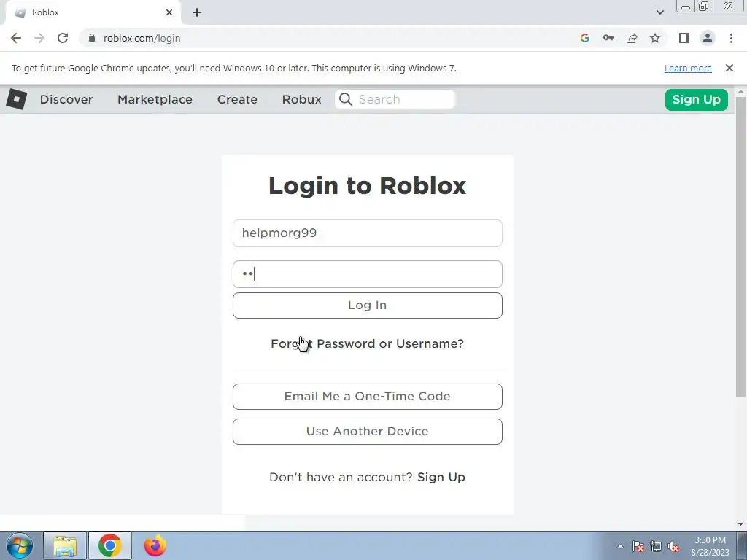The height and width of the screenshot is (560, 747).
Task: Bookmark this page with the star icon
Action: coord(655,38)
